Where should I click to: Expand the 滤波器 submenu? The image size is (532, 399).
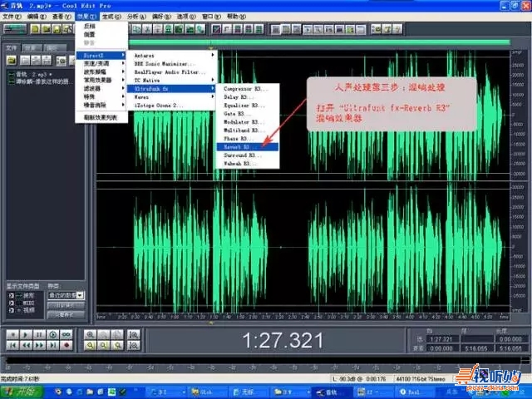click(x=101, y=89)
